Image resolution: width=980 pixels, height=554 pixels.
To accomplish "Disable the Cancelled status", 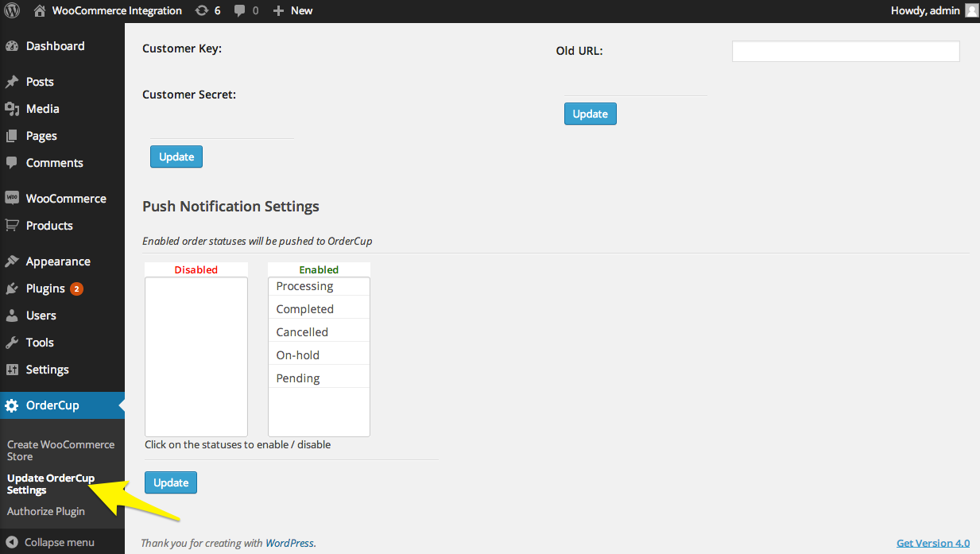I will [x=319, y=332].
